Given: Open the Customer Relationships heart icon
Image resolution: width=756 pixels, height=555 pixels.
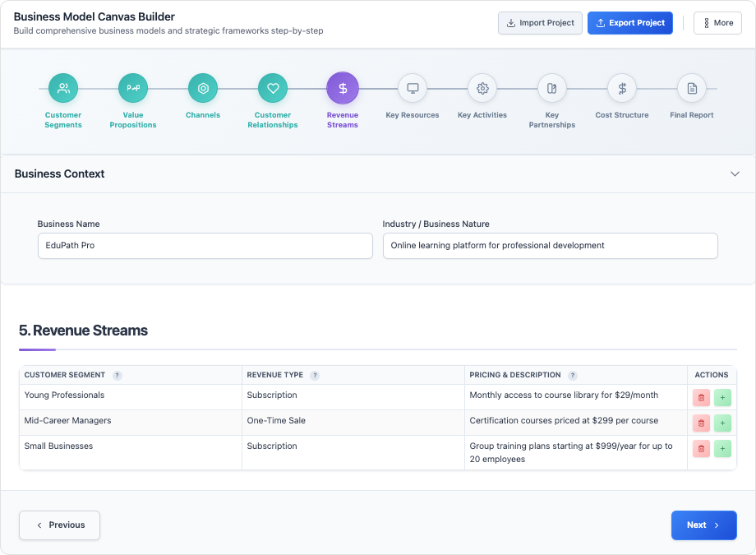Looking at the screenshot, I should [273, 88].
